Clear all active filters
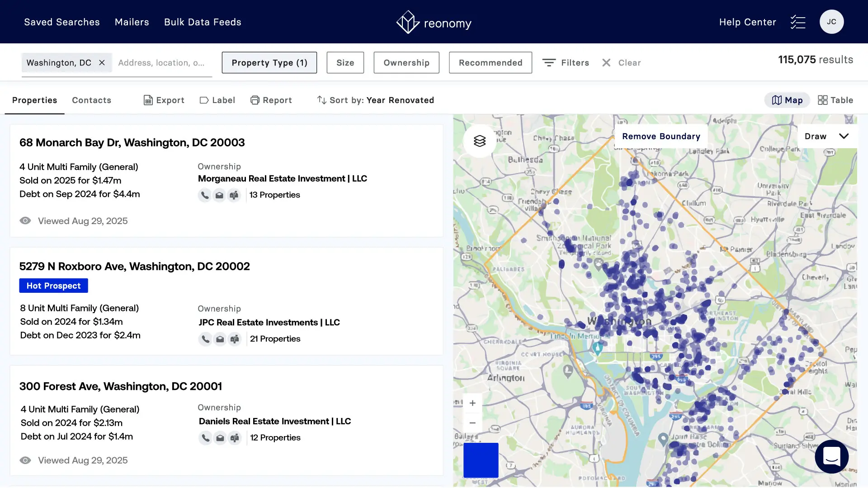This screenshot has height=488, width=868. (622, 62)
